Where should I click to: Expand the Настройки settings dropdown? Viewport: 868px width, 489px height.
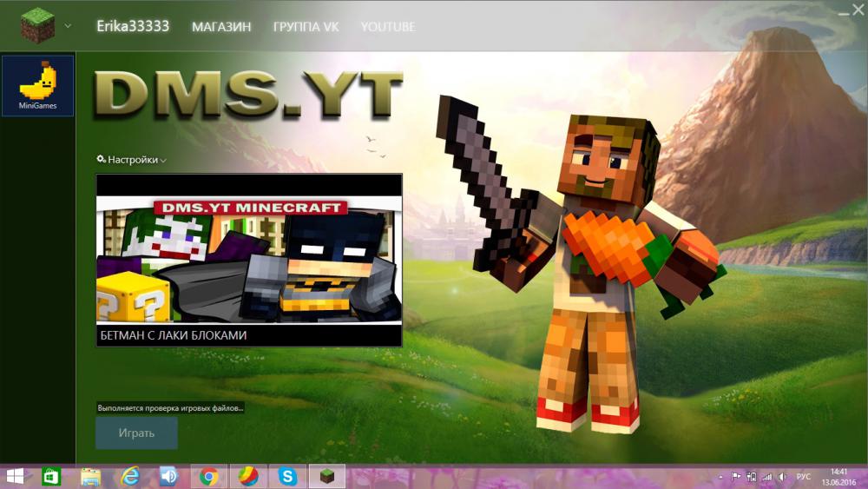(x=132, y=160)
